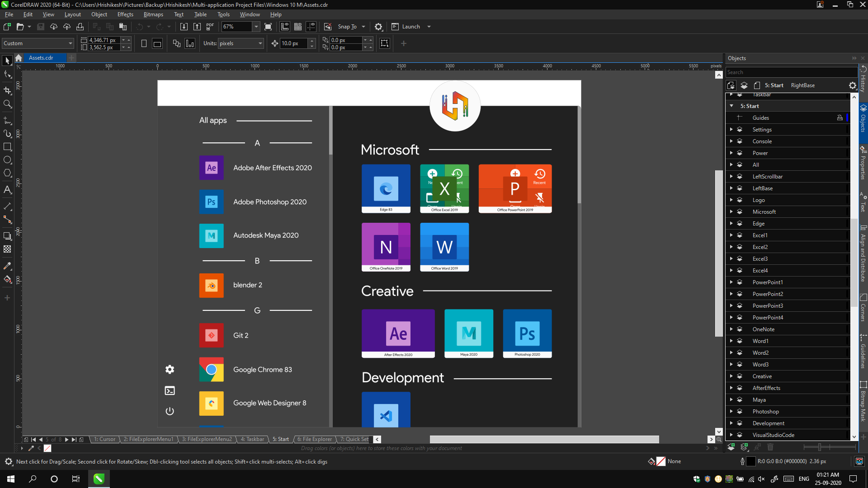Select the Rectangle tool
Screen dimensions: 868x488
[x=7, y=147]
